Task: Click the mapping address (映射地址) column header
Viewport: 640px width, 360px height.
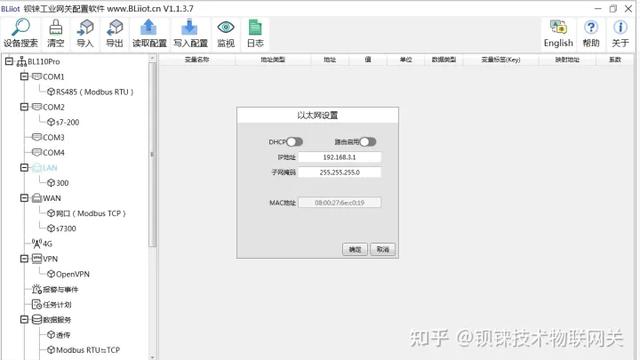Action: tap(567, 60)
